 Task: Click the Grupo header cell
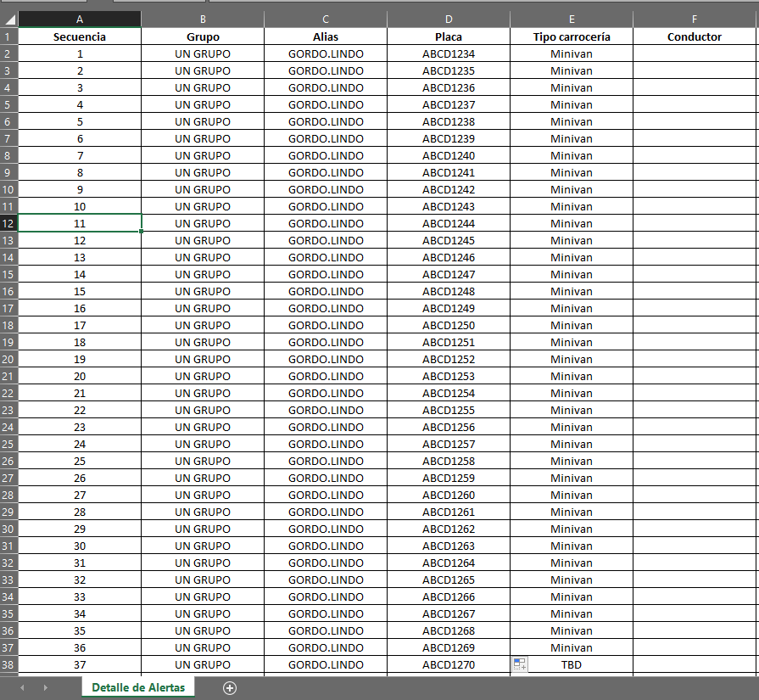click(x=203, y=36)
